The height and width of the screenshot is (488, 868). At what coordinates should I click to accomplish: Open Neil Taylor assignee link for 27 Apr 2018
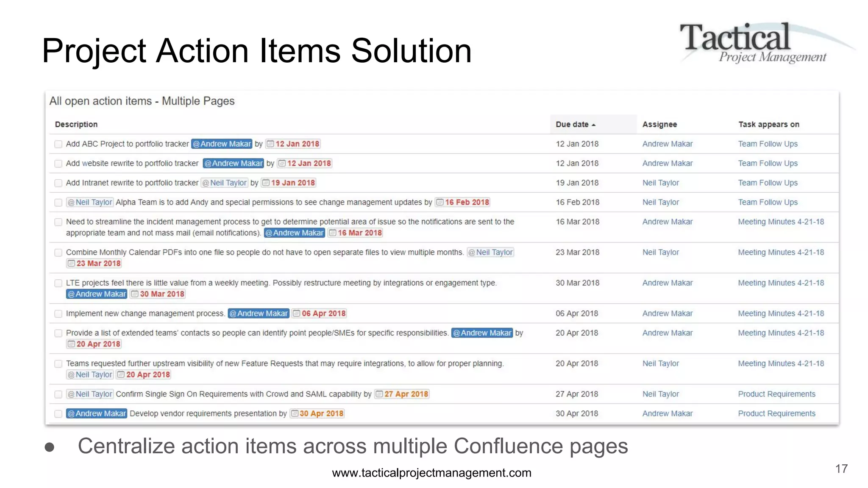[x=660, y=394]
